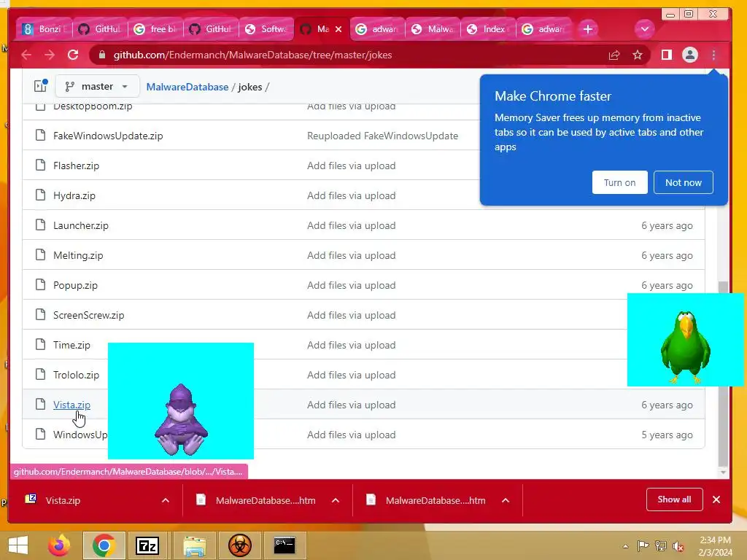Open the Chrome side panel icon
747x560 pixels.
click(667, 55)
